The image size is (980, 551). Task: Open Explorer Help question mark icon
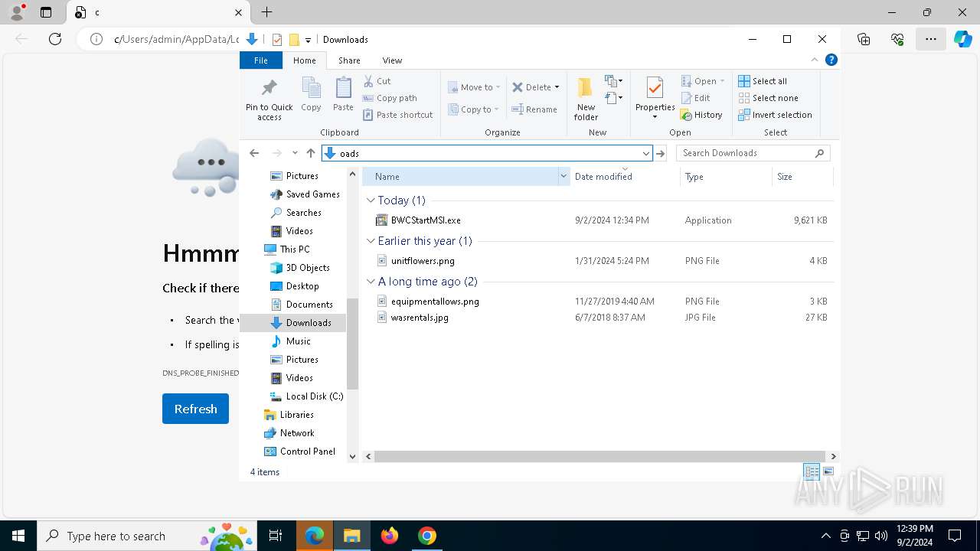[x=831, y=60]
